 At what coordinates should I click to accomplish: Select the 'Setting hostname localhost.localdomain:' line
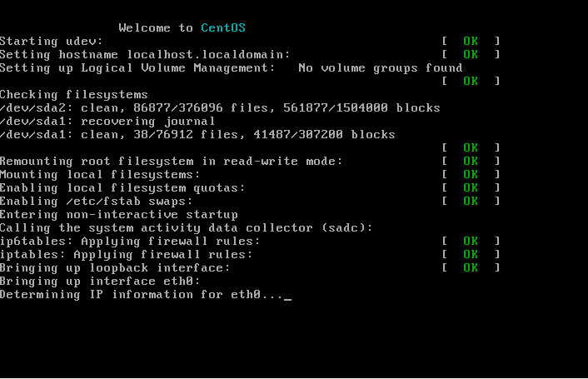tap(145, 55)
